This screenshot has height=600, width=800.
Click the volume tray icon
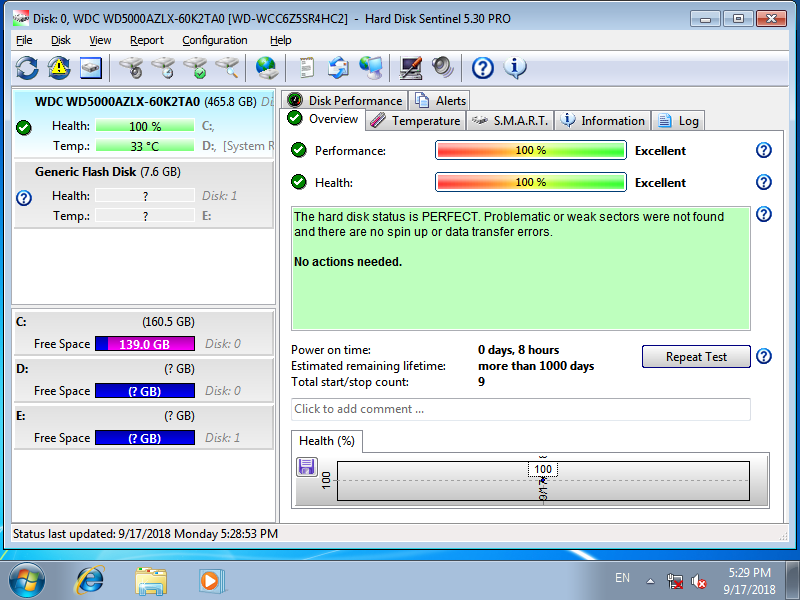[698, 581]
